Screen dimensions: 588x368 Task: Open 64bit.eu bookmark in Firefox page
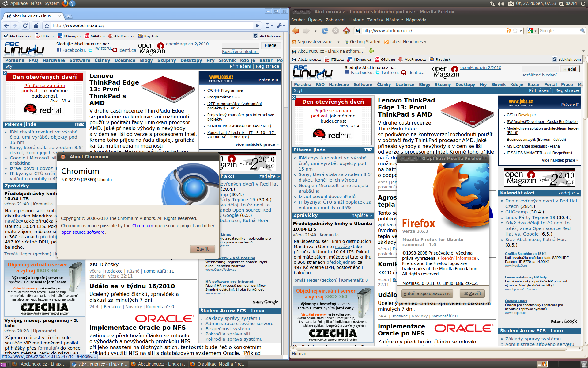click(x=385, y=59)
